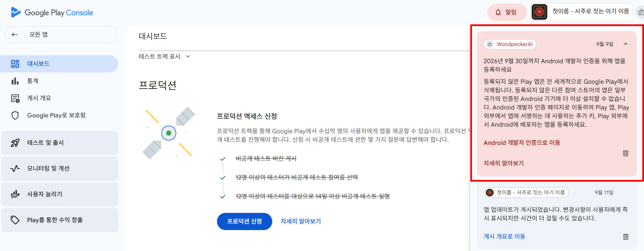The width and height of the screenshot is (644, 251).
Task: Click the 14일 이상 비공개 테스트 실행 item
Action: 312,196
